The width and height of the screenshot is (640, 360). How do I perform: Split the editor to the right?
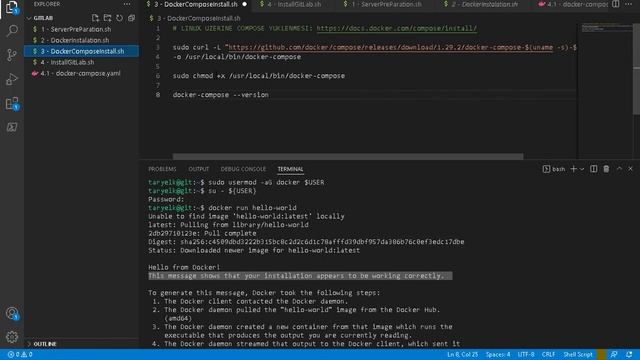click(616, 4)
